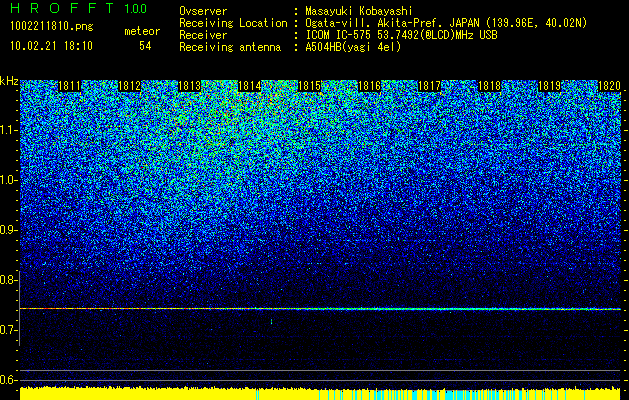Click the Ovserver label
This screenshot has height=400, width=629.
point(203,11)
